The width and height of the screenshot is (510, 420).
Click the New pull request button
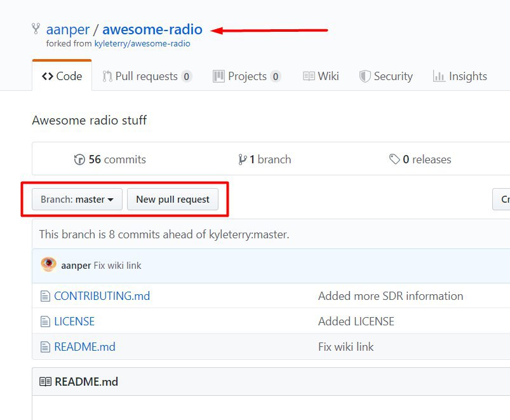pos(173,199)
